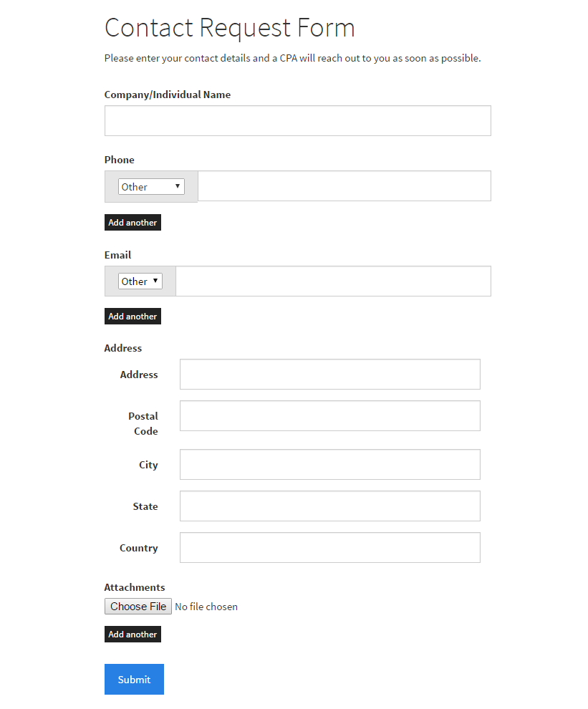Click the "No file chosen" text
Viewport: 588px width, 709px height.
[x=206, y=607]
